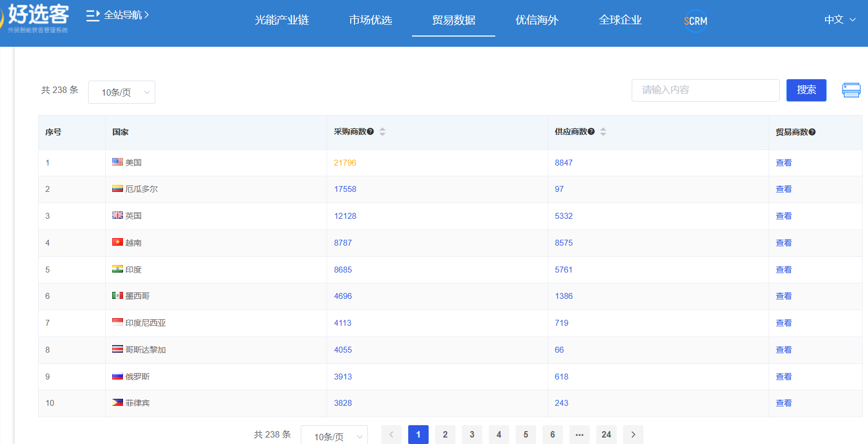Jump to last page 24

pyautogui.click(x=606, y=434)
